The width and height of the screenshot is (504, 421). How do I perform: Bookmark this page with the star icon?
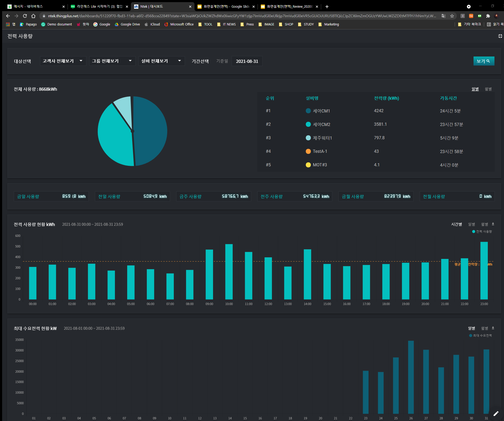[452, 16]
